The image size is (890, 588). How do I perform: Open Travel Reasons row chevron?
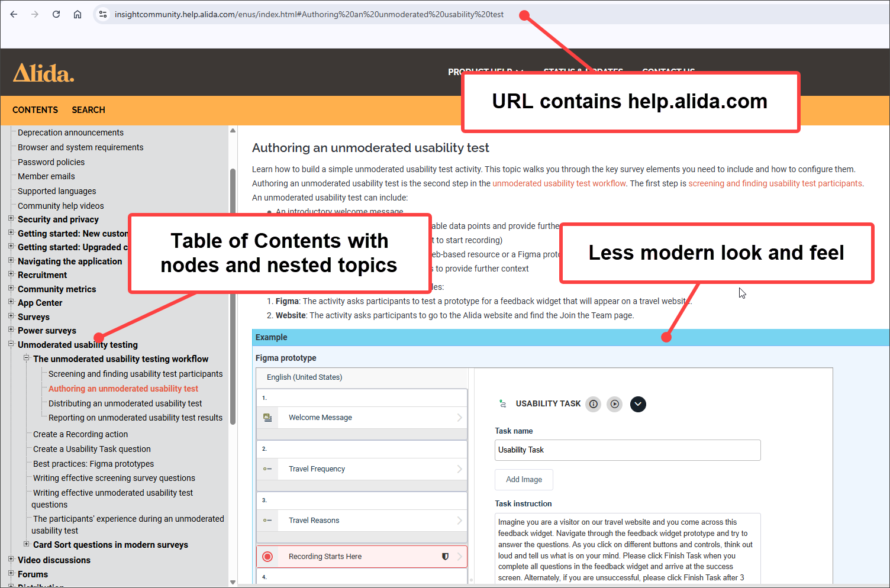click(x=460, y=521)
